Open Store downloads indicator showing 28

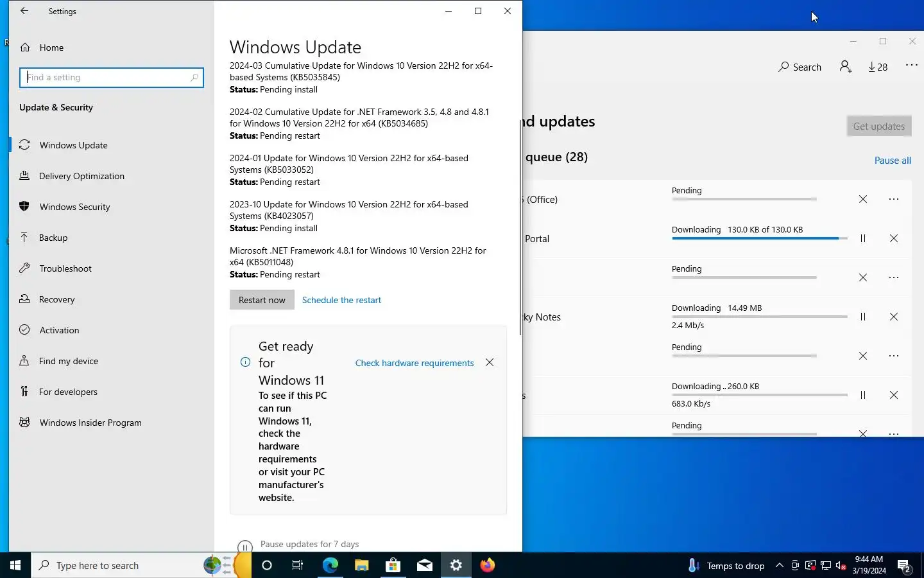coord(878,67)
